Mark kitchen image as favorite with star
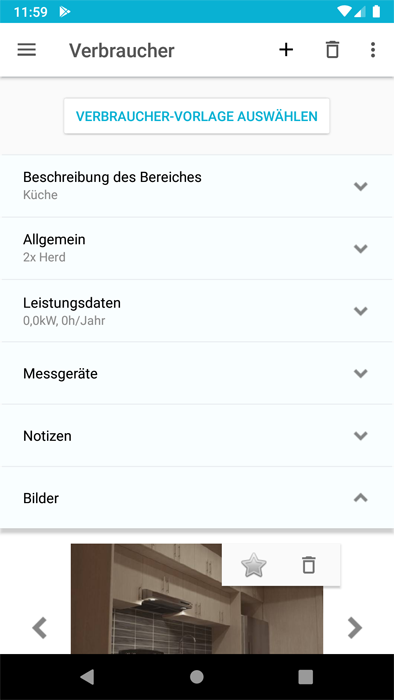This screenshot has width=394, height=700. (253, 565)
